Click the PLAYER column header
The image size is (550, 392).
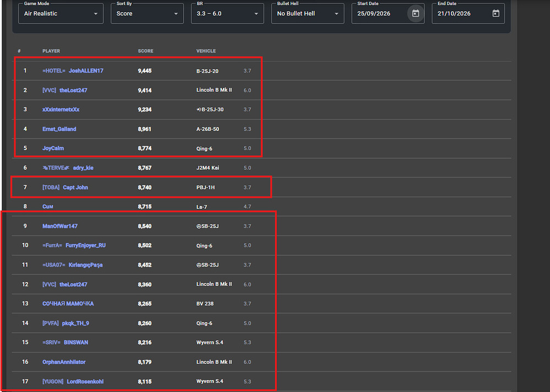pyautogui.click(x=51, y=51)
